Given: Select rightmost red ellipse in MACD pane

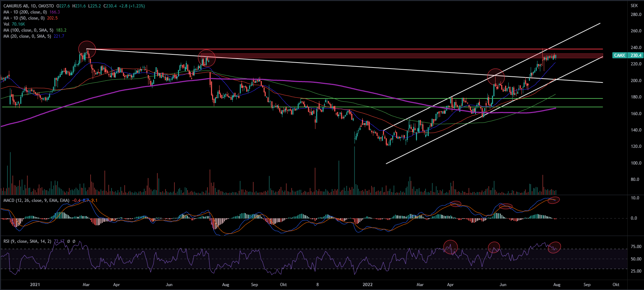Looking at the screenshot, I should pos(553,200).
